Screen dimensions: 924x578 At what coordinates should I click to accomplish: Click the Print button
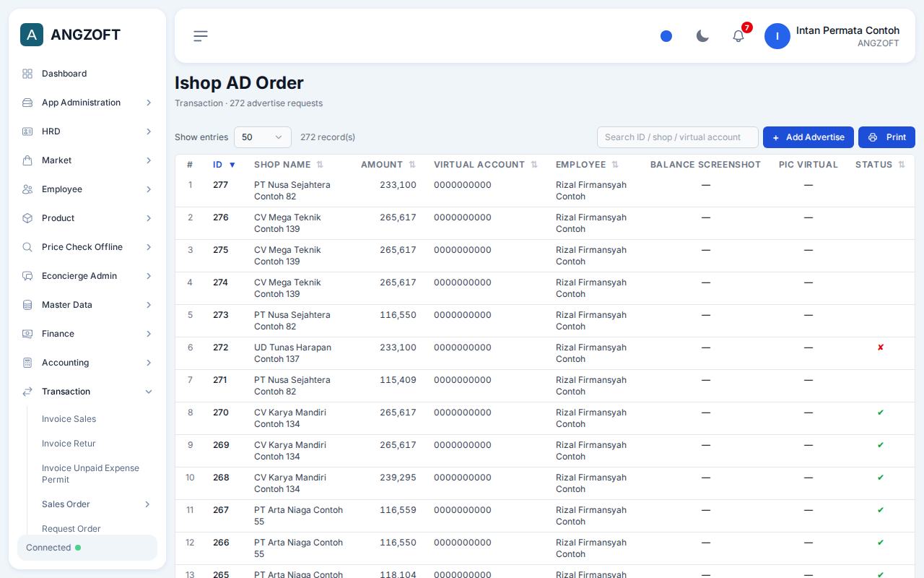(x=886, y=137)
